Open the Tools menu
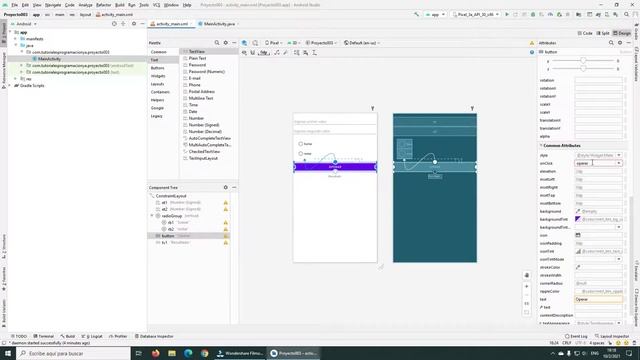The width and height of the screenshot is (640, 360). [144, 5]
